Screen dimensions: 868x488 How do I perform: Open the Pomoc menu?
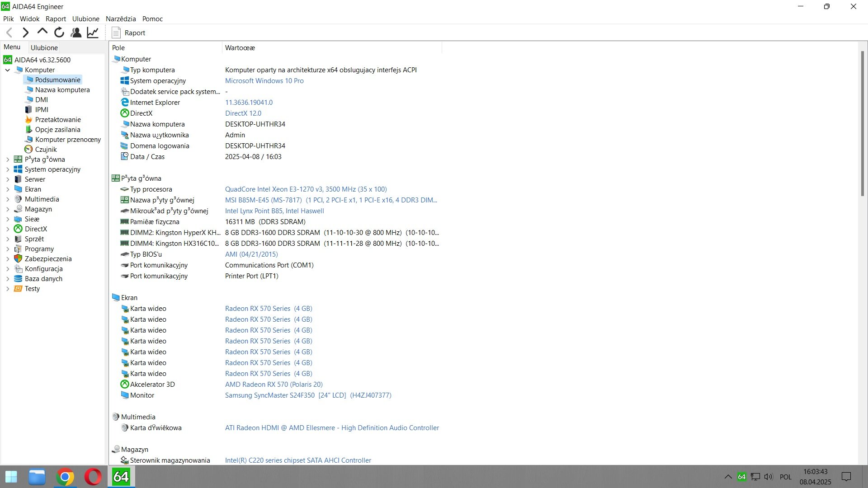tap(152, 19)
